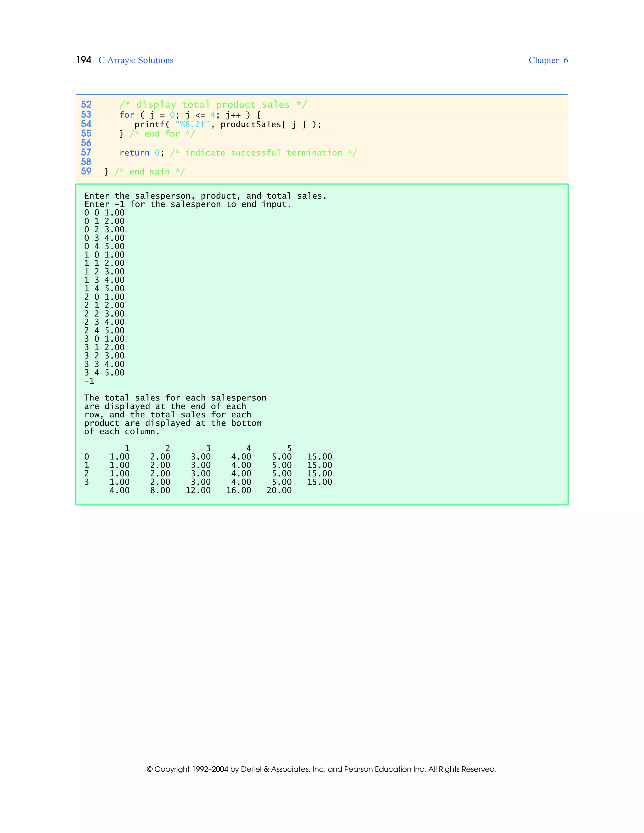Viewport: 644px width, 833px height.
Task: Click the input line "2 0 1.00"
Action: click(x=104, y=297)
